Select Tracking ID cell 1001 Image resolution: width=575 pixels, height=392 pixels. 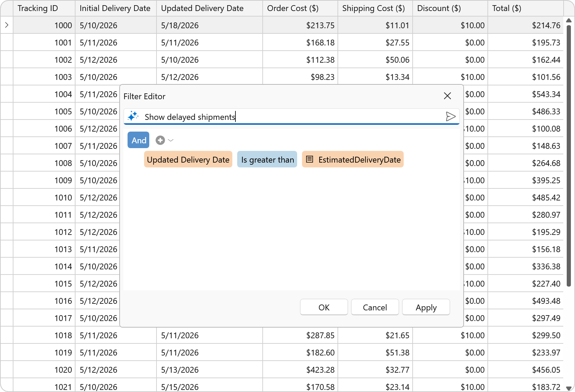pos(44,42)
